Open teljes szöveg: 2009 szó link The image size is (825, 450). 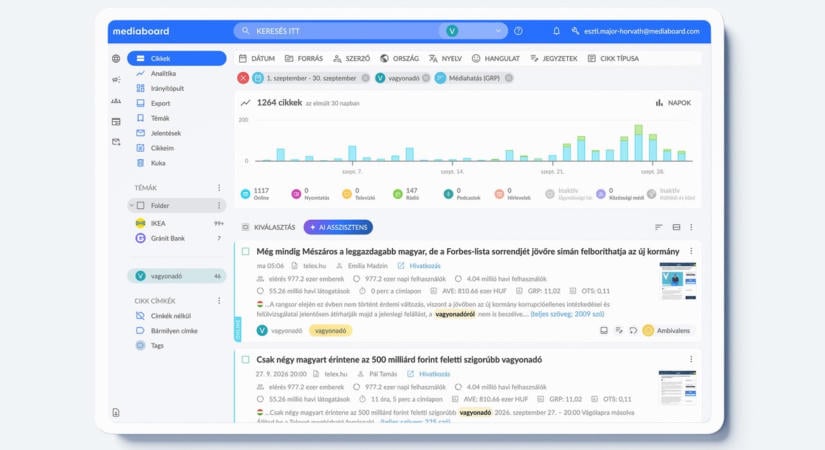[x=567, y=314]
